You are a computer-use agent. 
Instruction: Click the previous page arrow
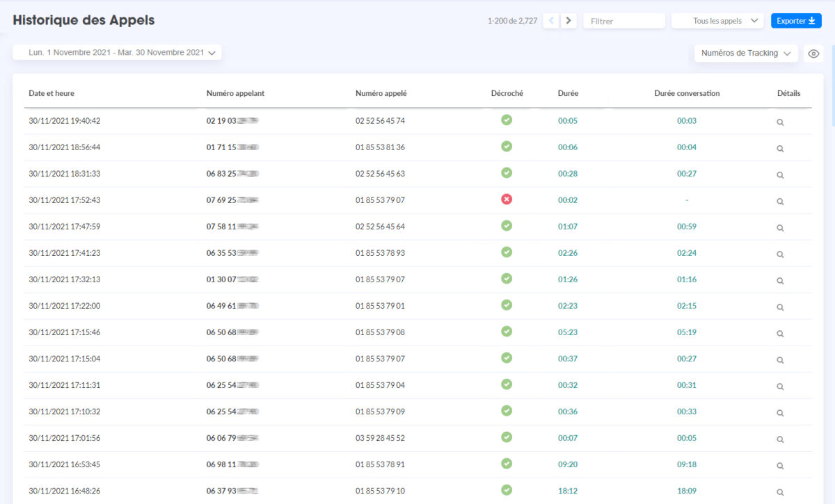click(550, 21)
